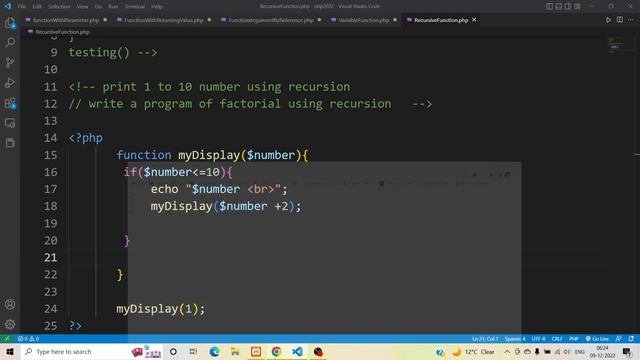The width and height of the screenshot is (640, 360).
Task: Click the Accounts icon in the activity bar
Action: click(10, 304)
